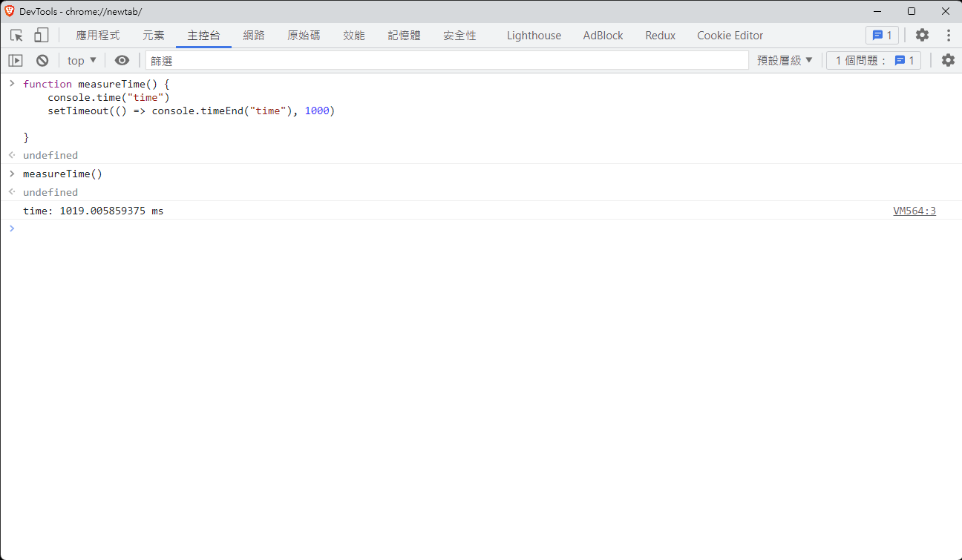The width and height of the screenshot is (962, 560).
Task: Create live expression with the eye icon
Action: pos(122,60)
